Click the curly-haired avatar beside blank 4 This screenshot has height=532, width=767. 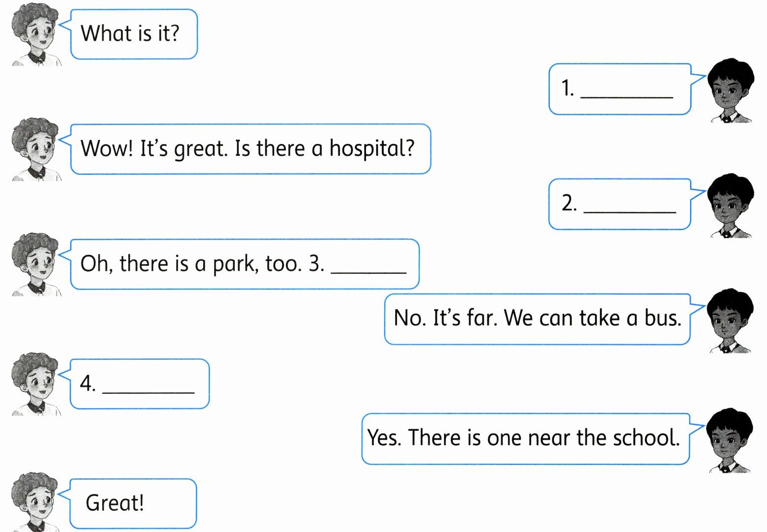36,384
